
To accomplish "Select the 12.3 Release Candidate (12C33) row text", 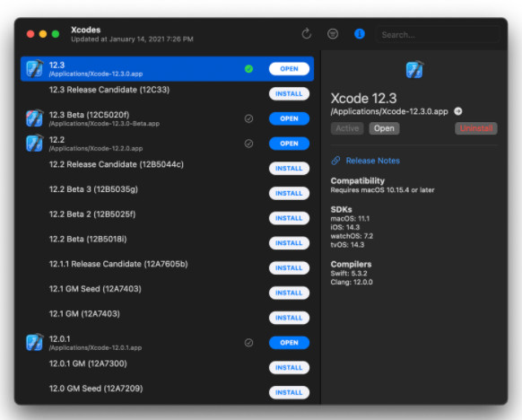I will point(109,90).
